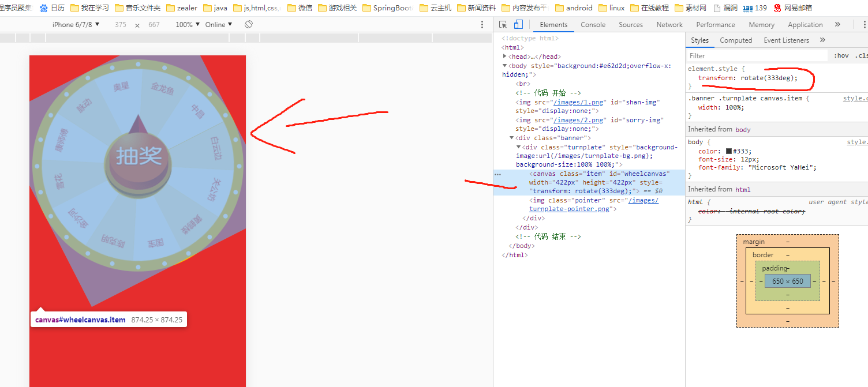Open the 音乐文件夹 bookmark folder
Image resolution: width=868 pixels, height=387 pixels.
pyautogui.click(x=137, y=8)
